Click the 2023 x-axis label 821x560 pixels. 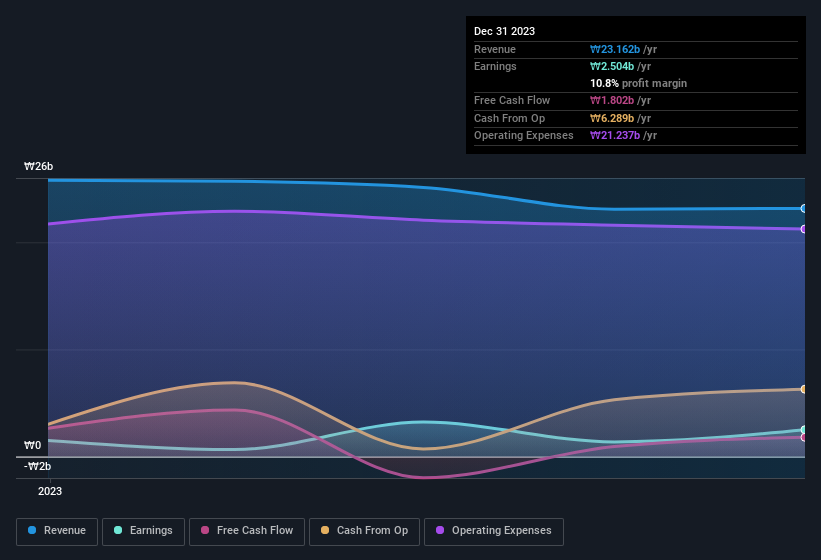pyautogui.click(x=50, y=491)
